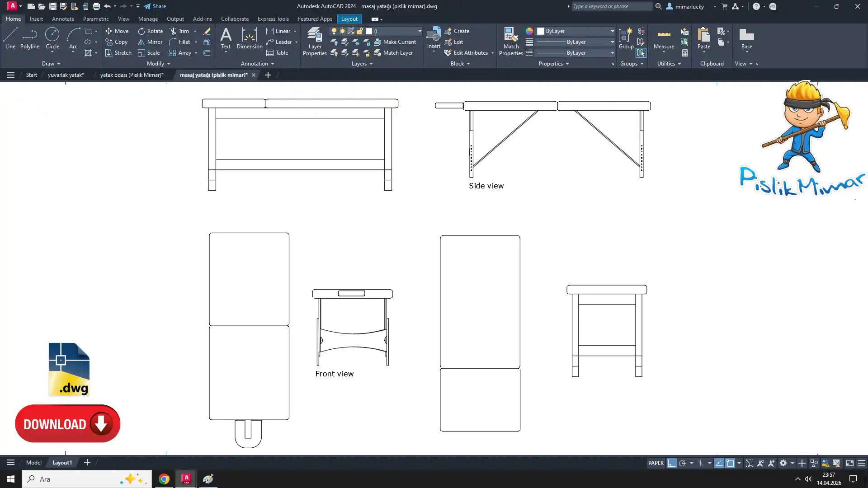Screen dimensions: 868x488
Task: Select the Dimension annotation tool
Action: [x=249, y=38]
